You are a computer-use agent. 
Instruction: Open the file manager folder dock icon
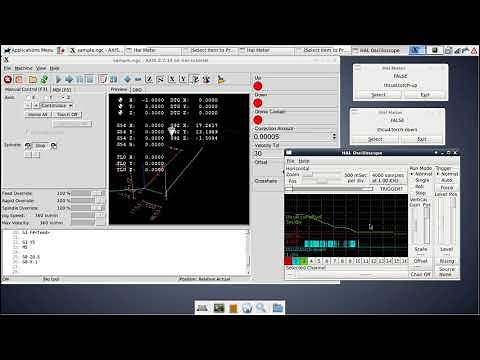pyautogui.click(x=277, y=308)
